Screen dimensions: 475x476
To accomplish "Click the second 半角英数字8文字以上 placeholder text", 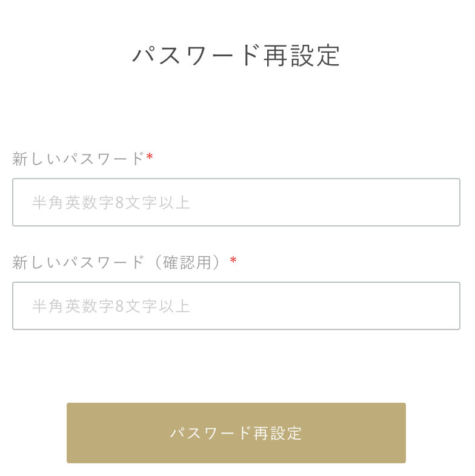I will pos(111,306).
